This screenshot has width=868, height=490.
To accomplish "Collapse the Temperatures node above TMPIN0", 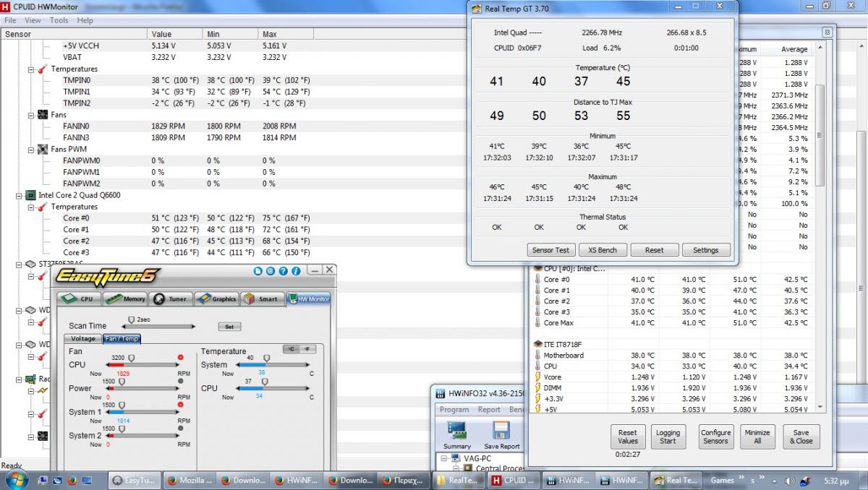I will 31,69.
